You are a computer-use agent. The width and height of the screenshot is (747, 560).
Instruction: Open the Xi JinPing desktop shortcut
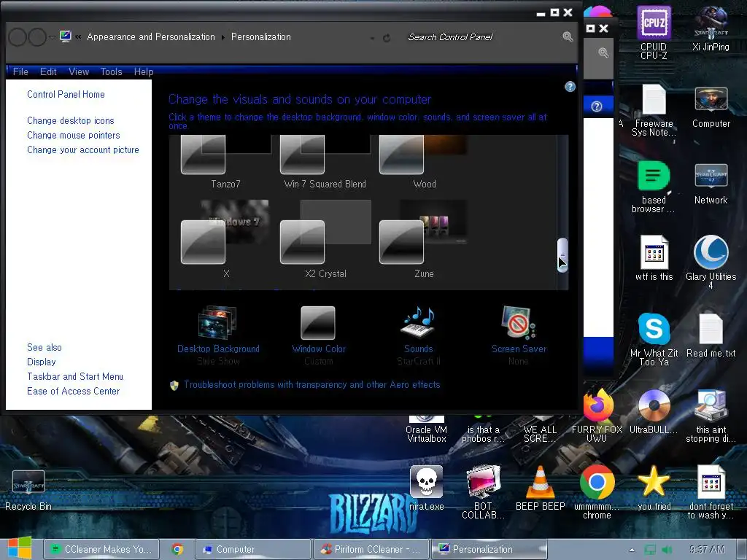[711, 28]
